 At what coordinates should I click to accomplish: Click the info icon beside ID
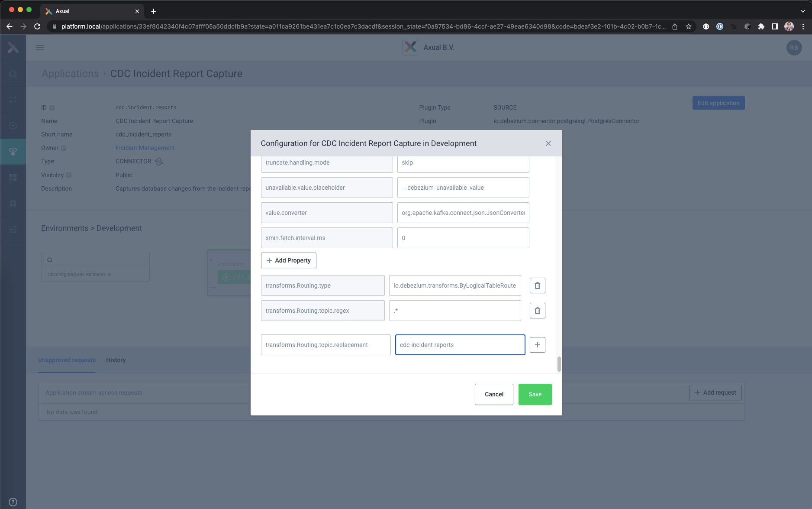tap(52, 108)
